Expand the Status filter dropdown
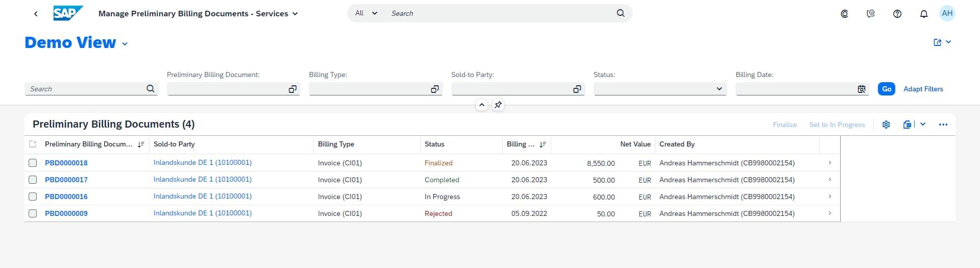The image size is (980, 268). (719, 89)
